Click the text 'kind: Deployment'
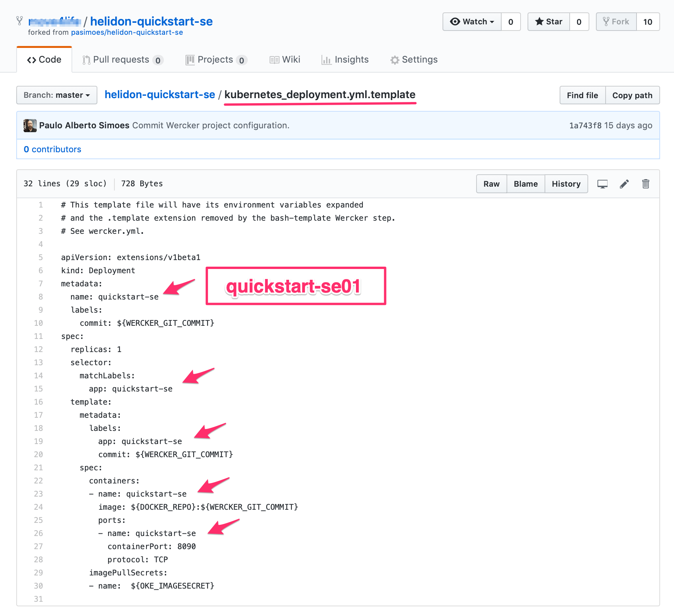The image size is (674, 616). tap(98, 271)
